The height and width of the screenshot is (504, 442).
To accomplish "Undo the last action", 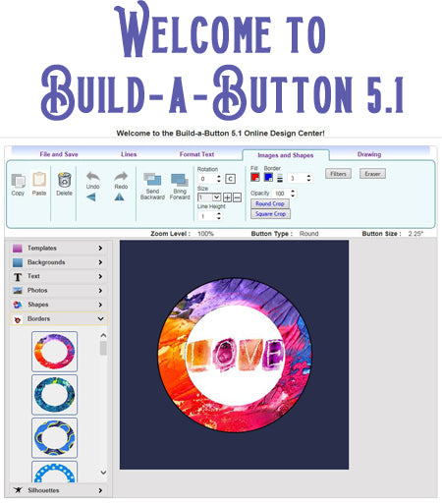I will click(93, 177).
